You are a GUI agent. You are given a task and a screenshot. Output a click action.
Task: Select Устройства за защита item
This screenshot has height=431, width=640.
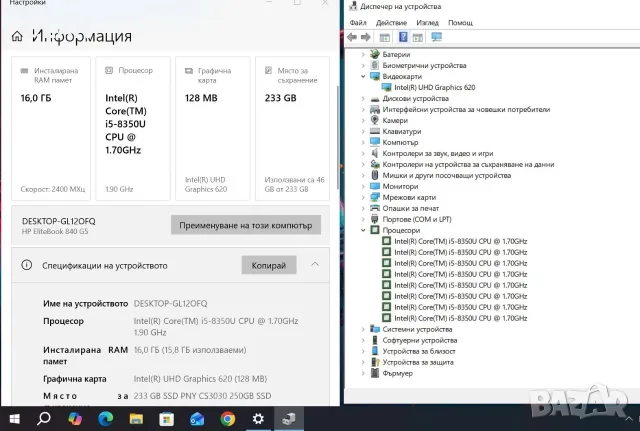[x=418, y=362]
